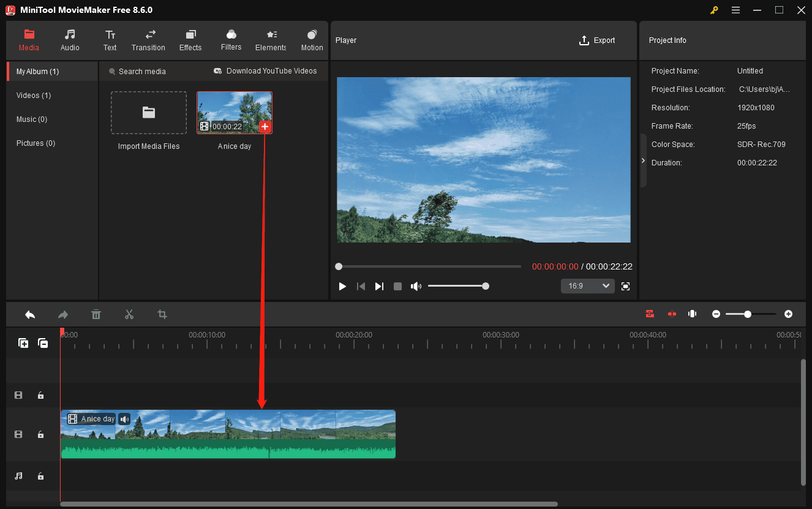This screenshot has height=509, width=812.
Task: Select the Effects panel
Action: pyautogui.click(x=190, y=40)
